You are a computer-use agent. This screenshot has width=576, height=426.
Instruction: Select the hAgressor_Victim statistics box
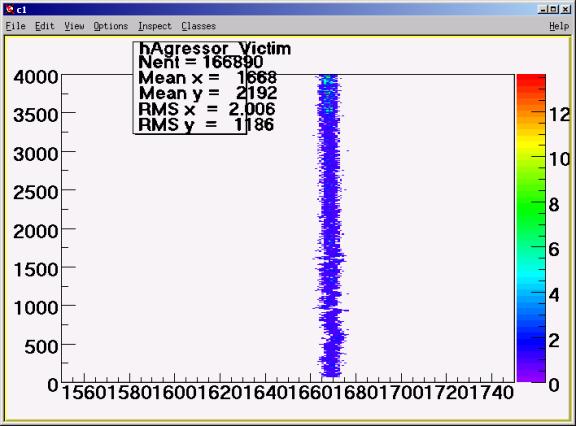(190, 88)
